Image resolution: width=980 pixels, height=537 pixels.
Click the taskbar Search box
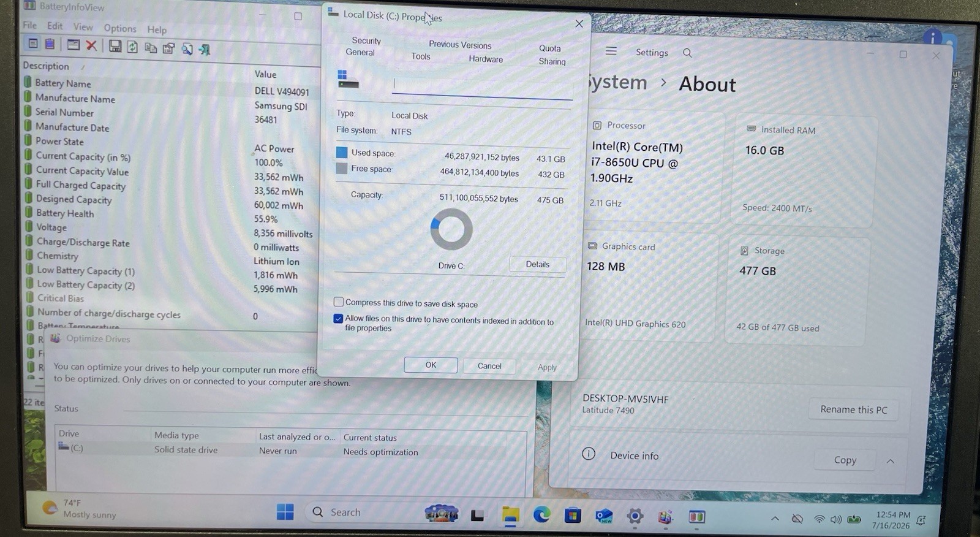361,512
